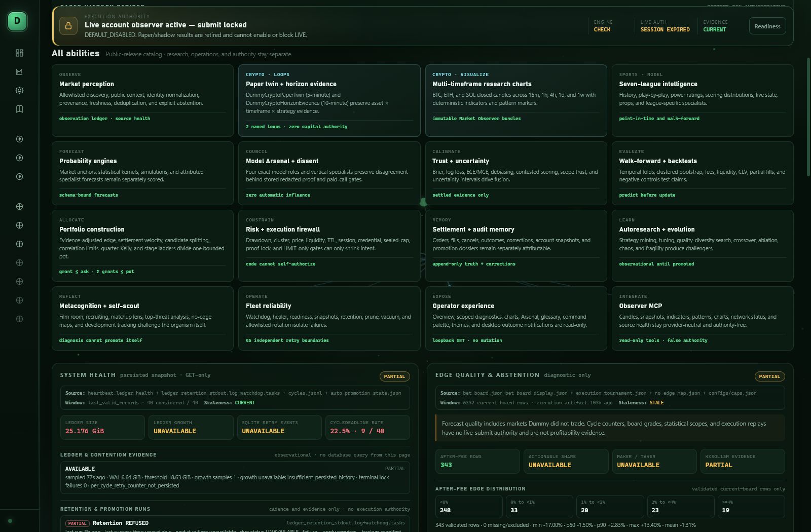Click 'schema-bound forecasts' tag
The image size is (811, 532).
(x=89, y=195)
